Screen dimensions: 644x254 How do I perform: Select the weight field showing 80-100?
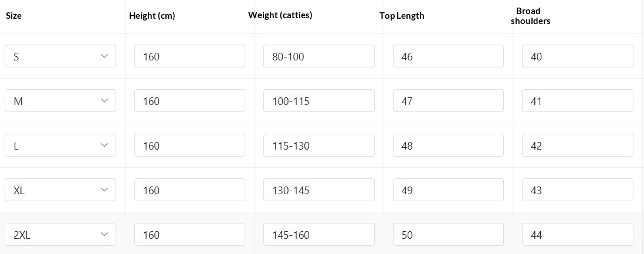tap(318, 56)
